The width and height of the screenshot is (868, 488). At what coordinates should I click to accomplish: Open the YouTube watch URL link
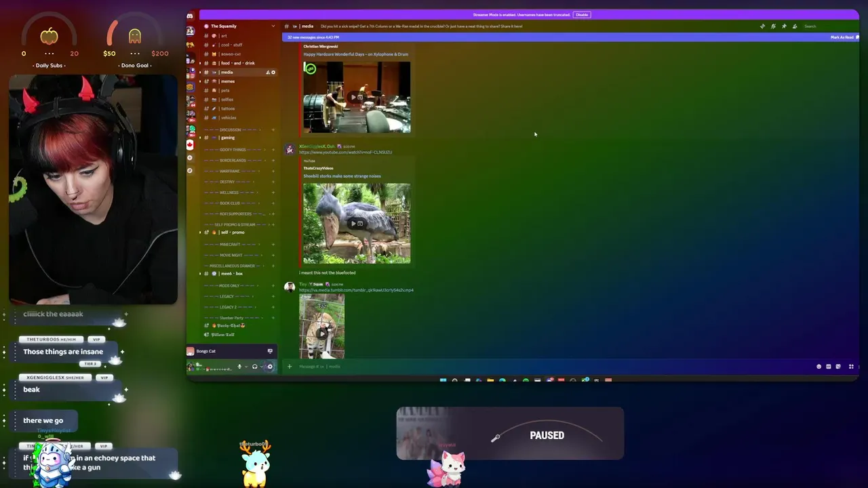click(346, 152)
